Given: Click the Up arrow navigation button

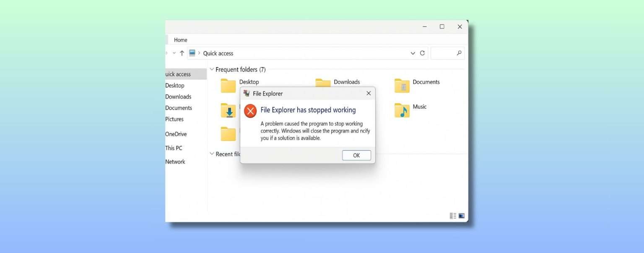Looking at the screenshot, I should click(x=182, y=53).
